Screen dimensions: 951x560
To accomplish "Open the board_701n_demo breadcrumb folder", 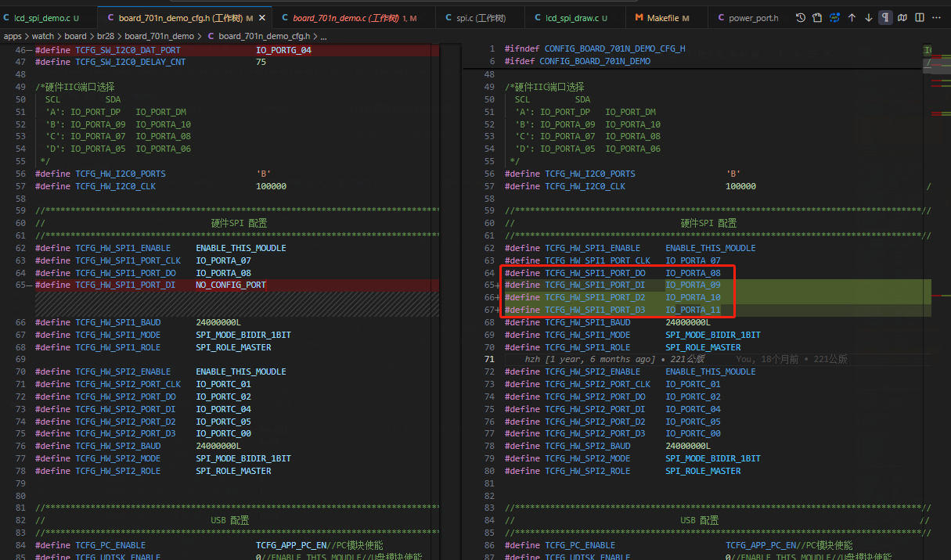I will tap(160, 36).
